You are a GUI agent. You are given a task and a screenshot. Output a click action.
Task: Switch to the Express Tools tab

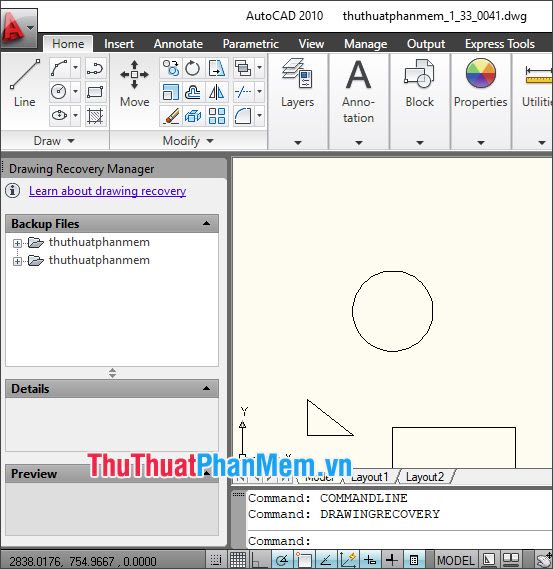click(500, 44)
